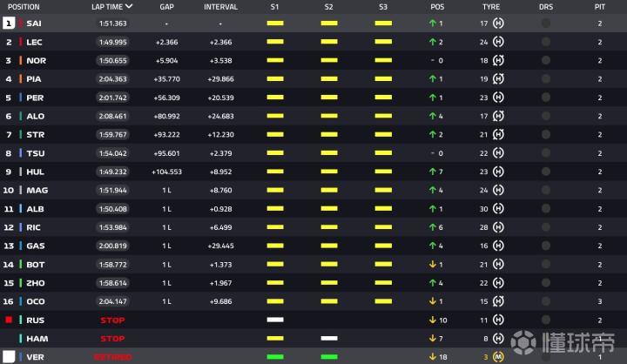Click driver name PIA

34,79
